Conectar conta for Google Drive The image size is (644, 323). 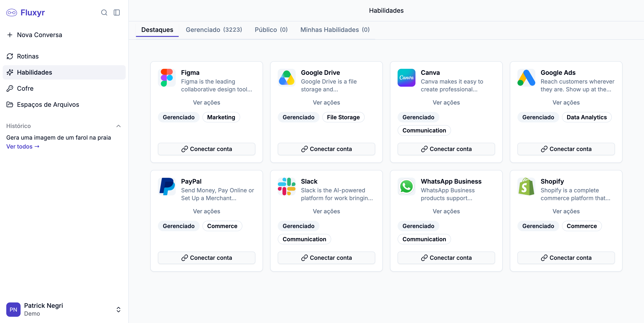(x=326, y=149)
